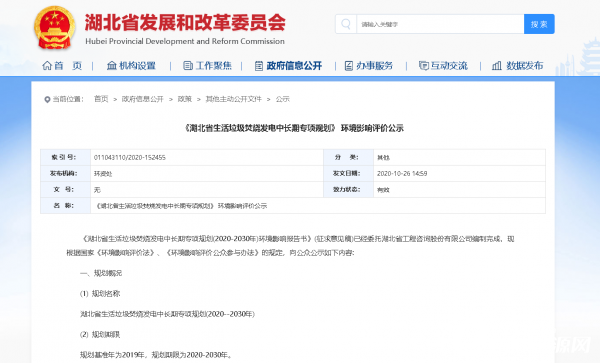This screenshot has width=600, height=363.
Task: Click the 文号 value 无
Action: pos(97,190)
